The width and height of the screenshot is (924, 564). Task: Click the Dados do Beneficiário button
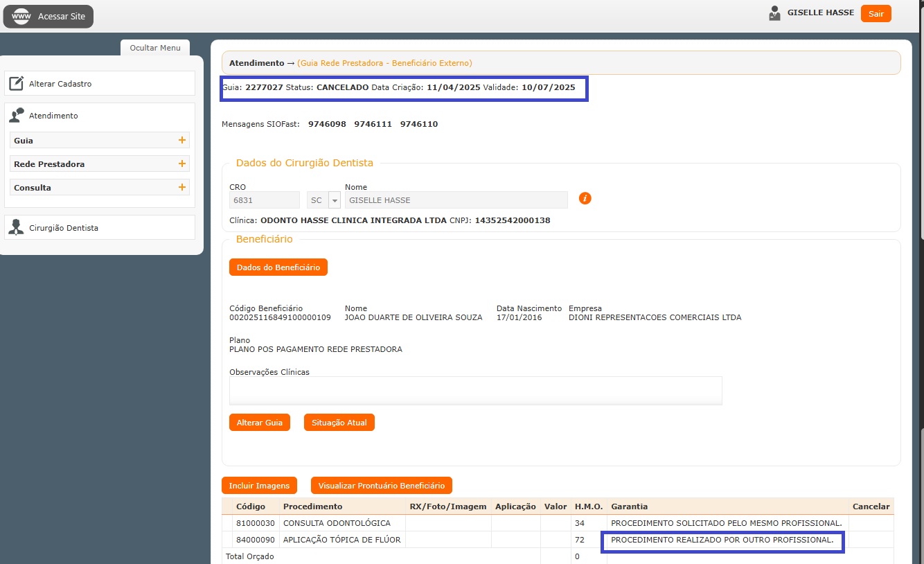(278, 267)
